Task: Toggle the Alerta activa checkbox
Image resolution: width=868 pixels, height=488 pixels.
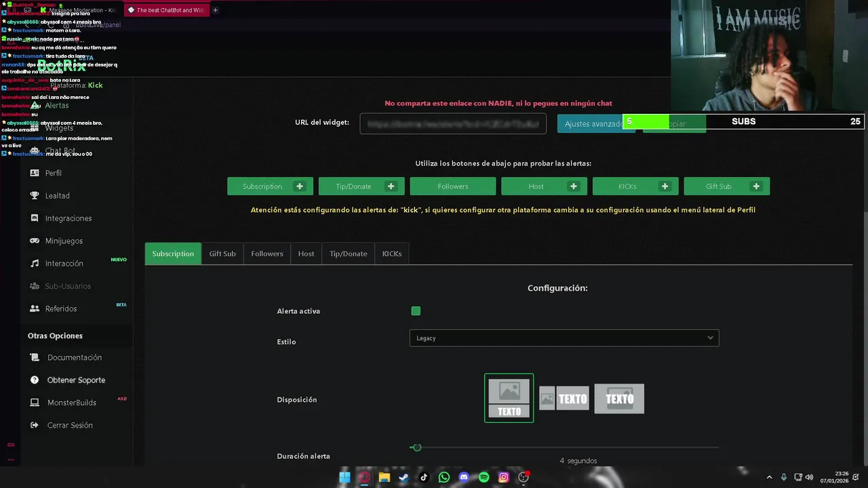Action: pyautogui.click(x=416, y=311)
